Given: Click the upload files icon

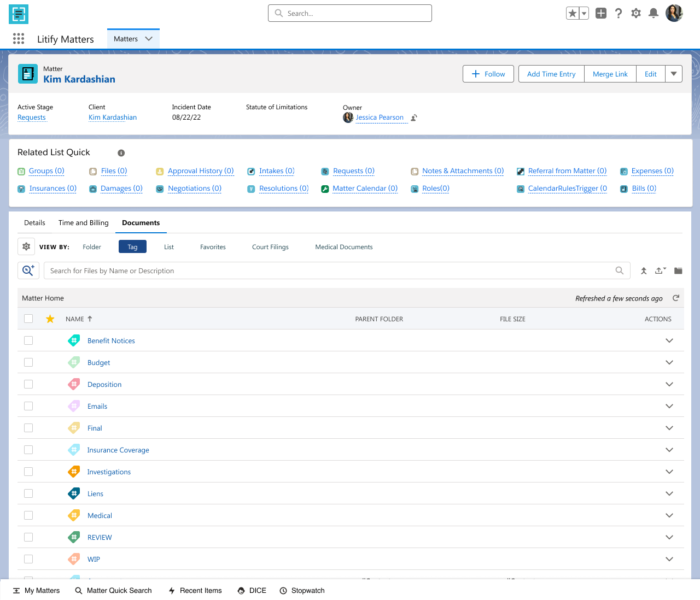Looking at the screenshot, I should [x=661, y=270].
